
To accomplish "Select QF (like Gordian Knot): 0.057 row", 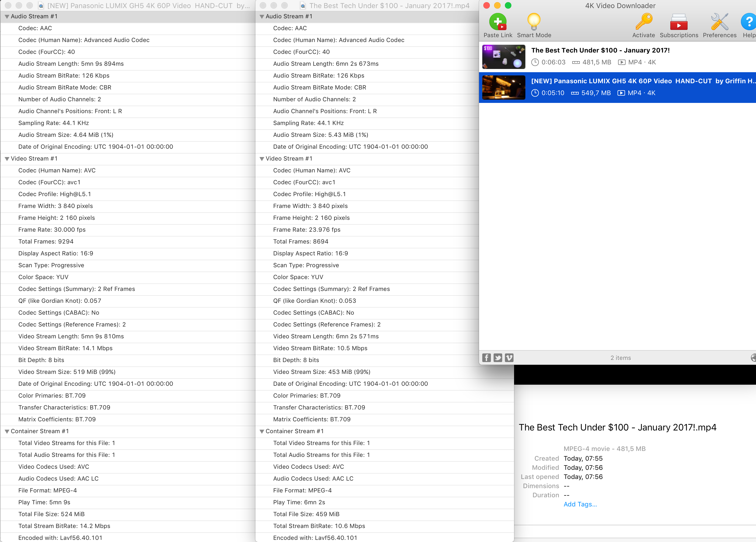I will click(128, 301).
